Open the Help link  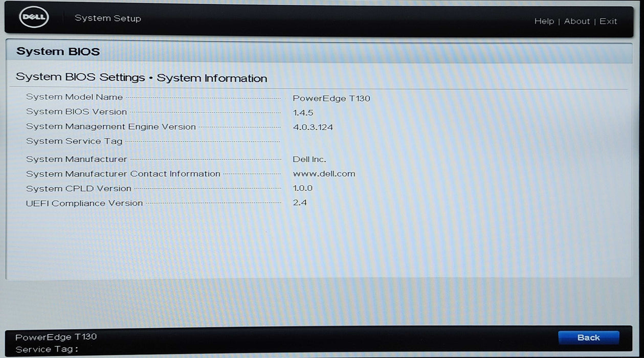click(544, 21)
